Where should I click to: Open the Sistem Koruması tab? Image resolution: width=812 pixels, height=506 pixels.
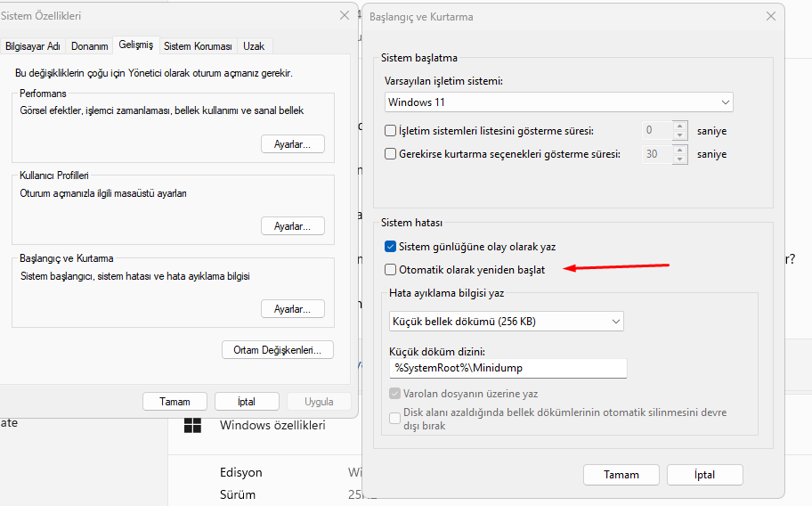(198, 46)
